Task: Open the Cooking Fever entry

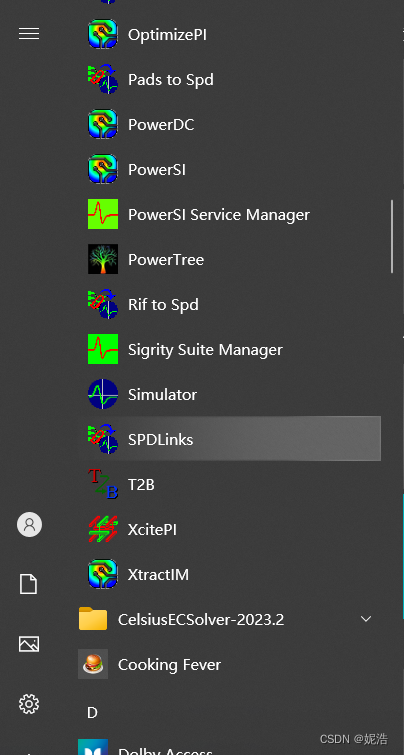Action: 229,664
